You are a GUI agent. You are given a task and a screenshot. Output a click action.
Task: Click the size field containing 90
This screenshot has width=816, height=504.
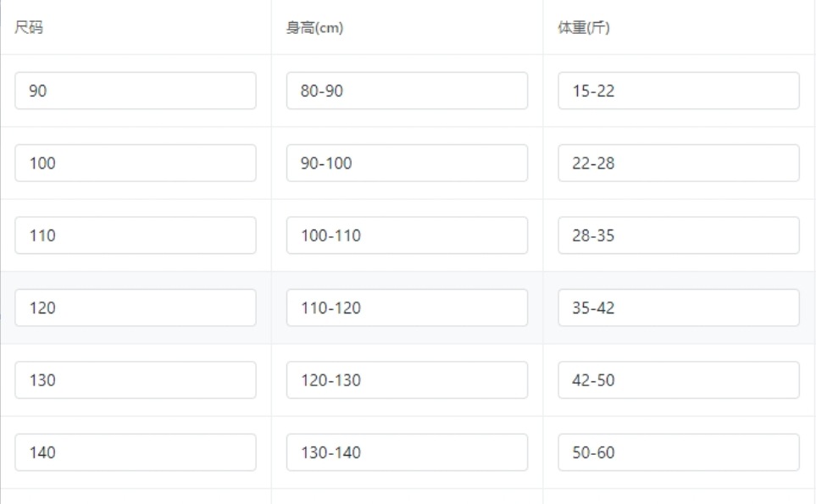pos(136,91)
